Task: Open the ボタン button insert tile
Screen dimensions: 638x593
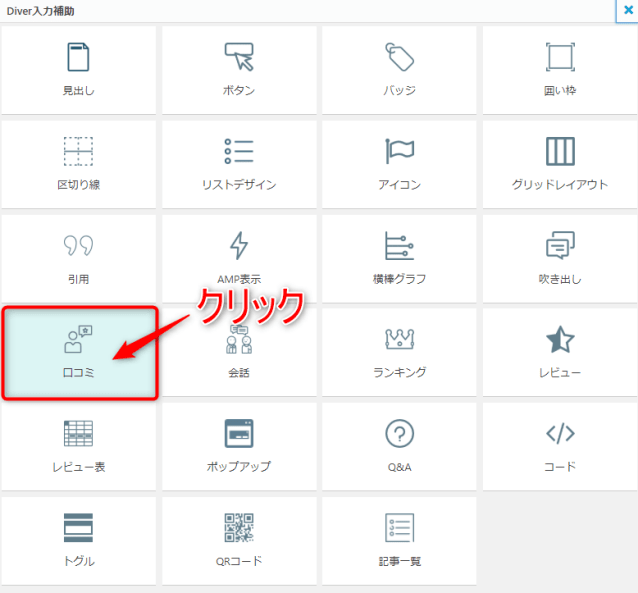Action: [x=239, y=70]
